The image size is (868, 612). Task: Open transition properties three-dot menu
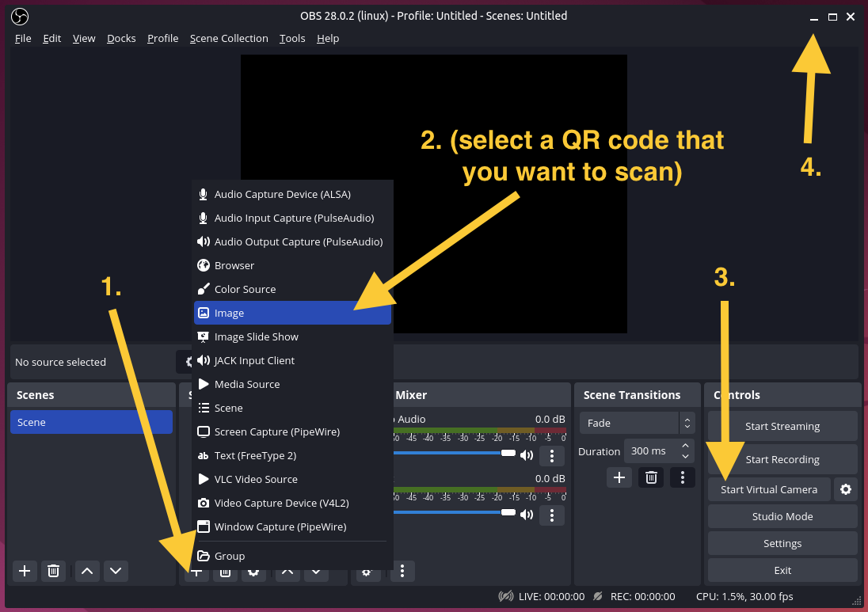pos(683,477)
